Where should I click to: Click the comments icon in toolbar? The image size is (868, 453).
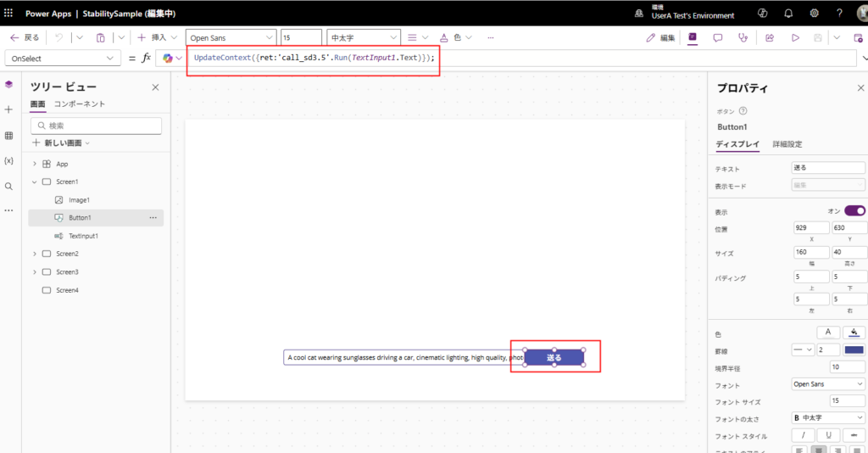click(x=717, y=37)
